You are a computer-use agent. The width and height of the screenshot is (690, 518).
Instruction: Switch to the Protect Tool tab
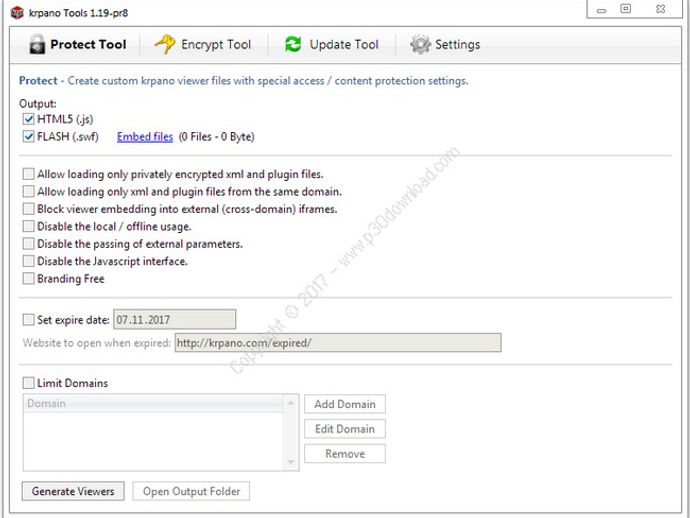tap(78, 44)
